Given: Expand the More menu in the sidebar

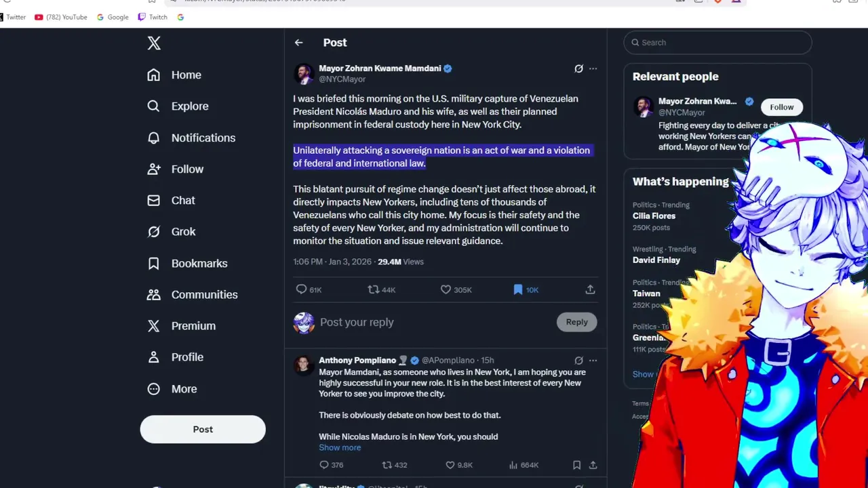Looking at the screenshot, I should pyautogui.click(x=172, y=389).
